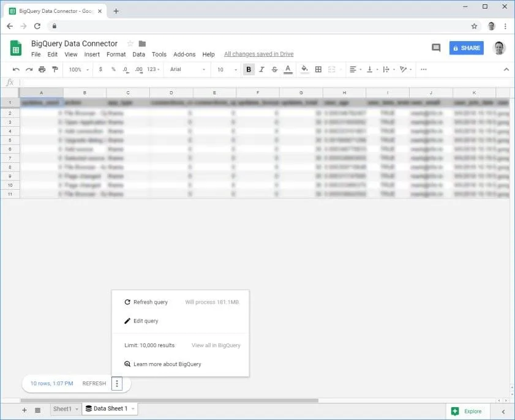
Task: Toggle Strikethrough formatting
Action: click(274, 69)
